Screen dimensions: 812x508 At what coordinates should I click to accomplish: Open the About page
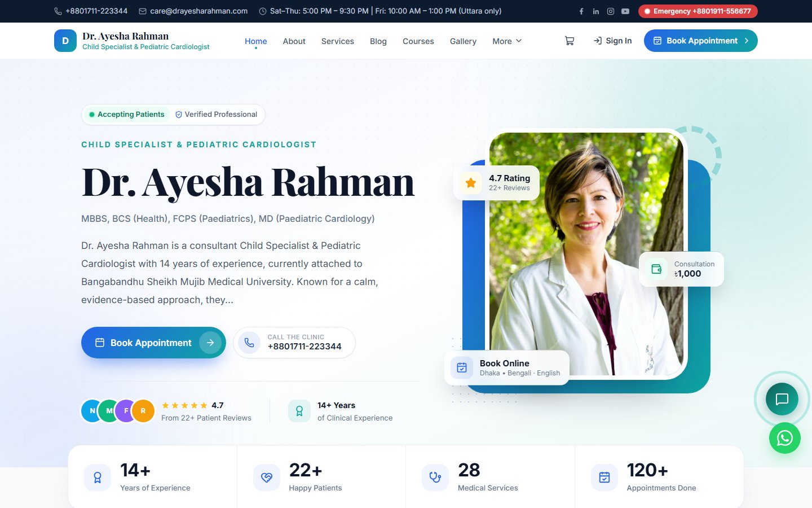[x=294, y=41]
